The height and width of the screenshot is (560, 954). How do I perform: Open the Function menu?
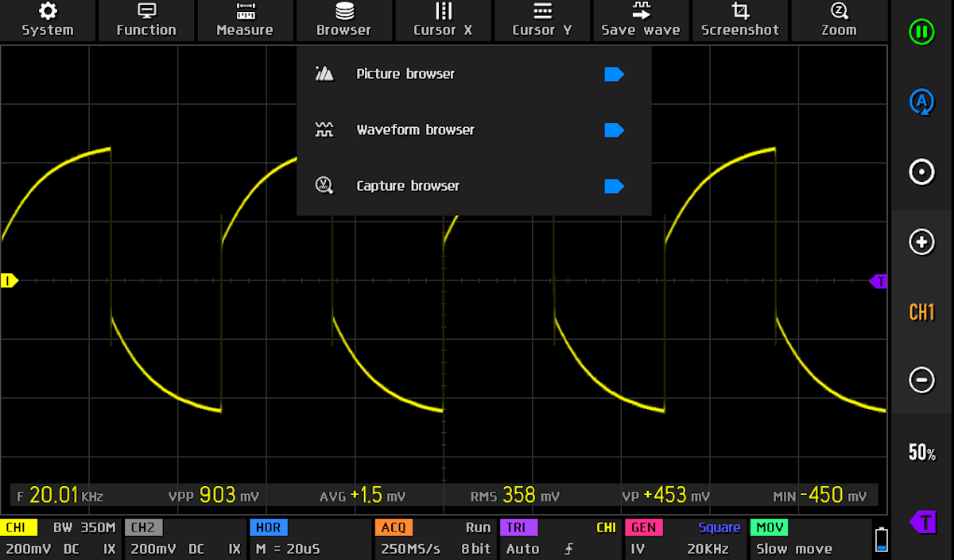(146, 21)
